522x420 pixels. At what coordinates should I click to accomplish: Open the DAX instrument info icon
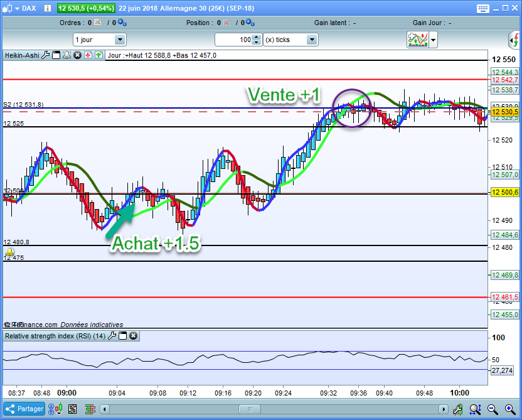48,8
